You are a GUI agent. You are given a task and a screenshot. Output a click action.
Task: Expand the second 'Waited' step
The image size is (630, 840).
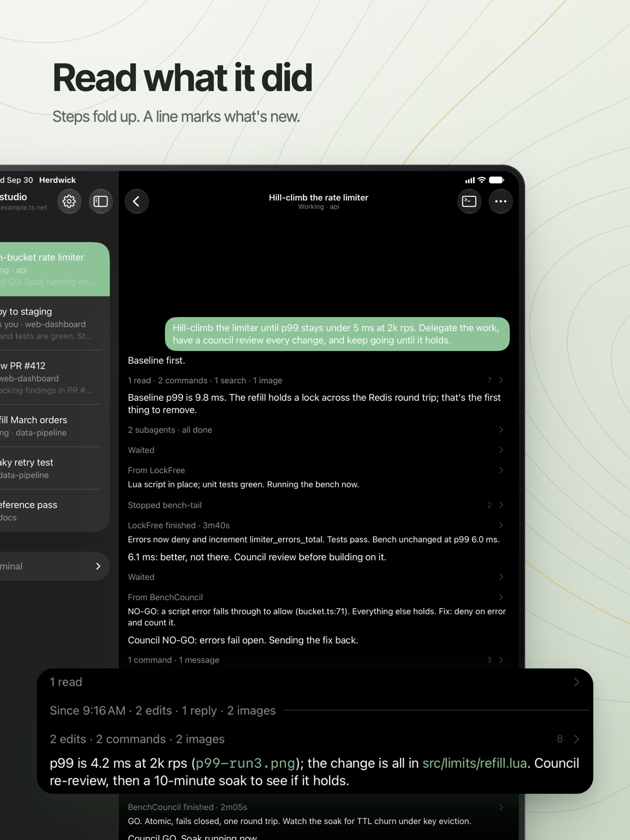316,577
